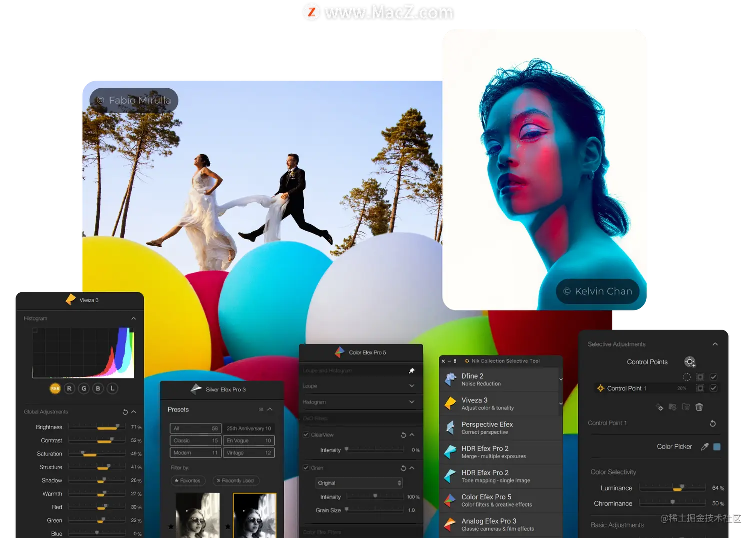Click the Contrast slider track
Screen dimensions: 756x538
click(97, 440)
